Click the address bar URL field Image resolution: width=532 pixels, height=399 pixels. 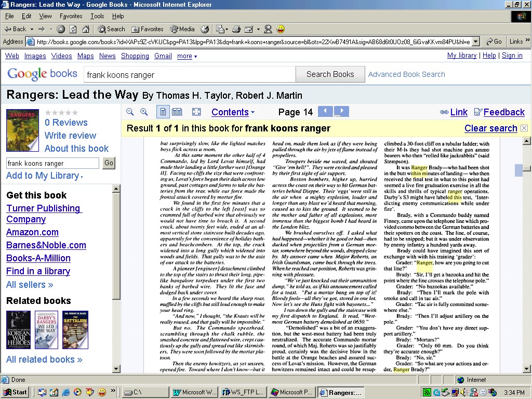pos(253,42)
